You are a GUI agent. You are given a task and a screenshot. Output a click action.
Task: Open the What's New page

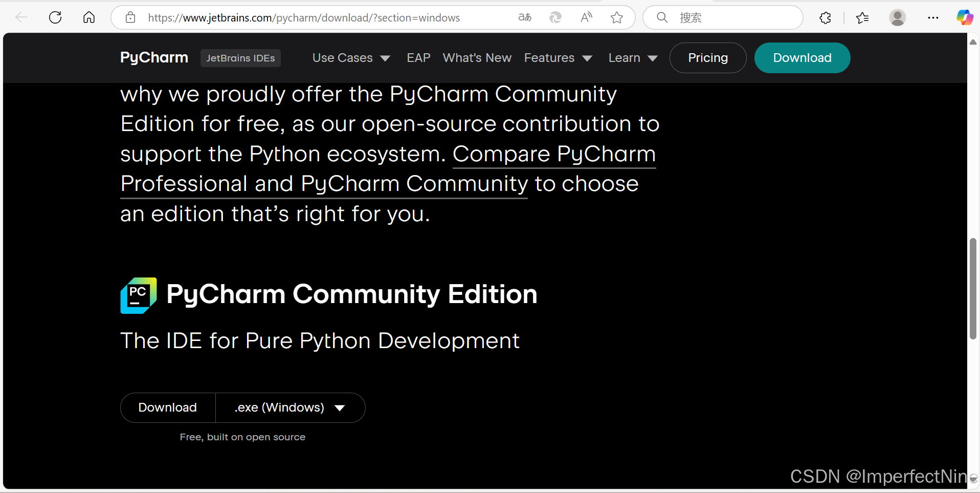click(477, 58)
